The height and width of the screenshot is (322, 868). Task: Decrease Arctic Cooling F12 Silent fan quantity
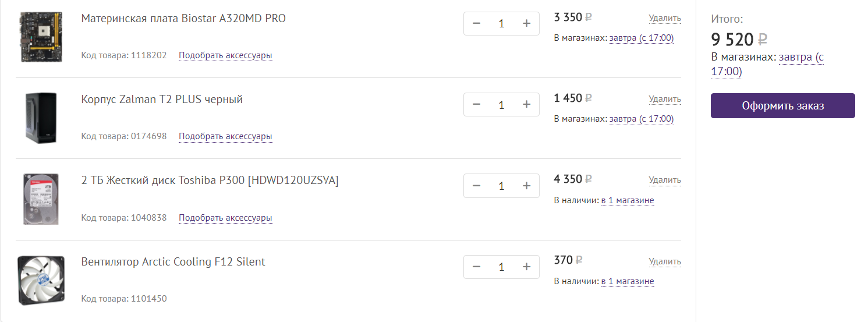[x=477, y=267]
